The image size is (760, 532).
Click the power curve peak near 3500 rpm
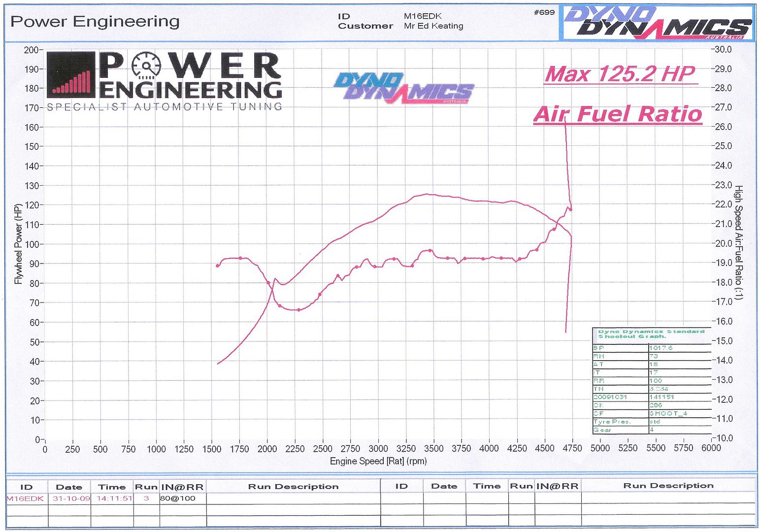[428, 194]
